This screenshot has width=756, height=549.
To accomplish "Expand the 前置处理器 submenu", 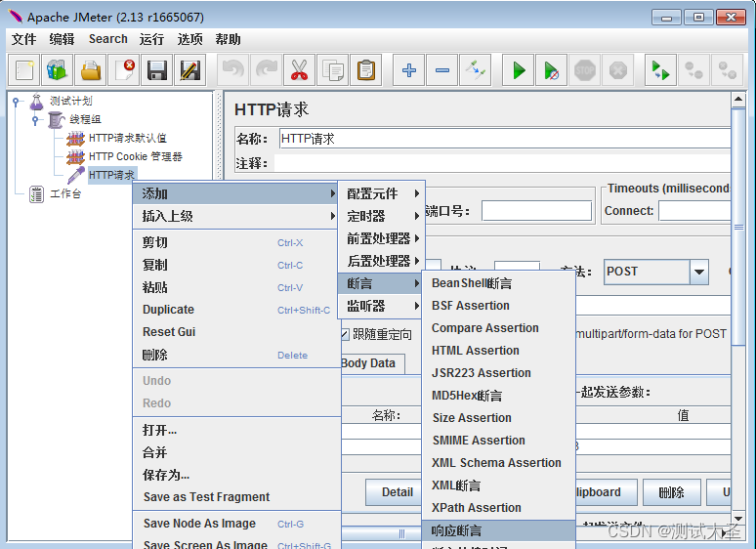I will (x=381, y=238).
